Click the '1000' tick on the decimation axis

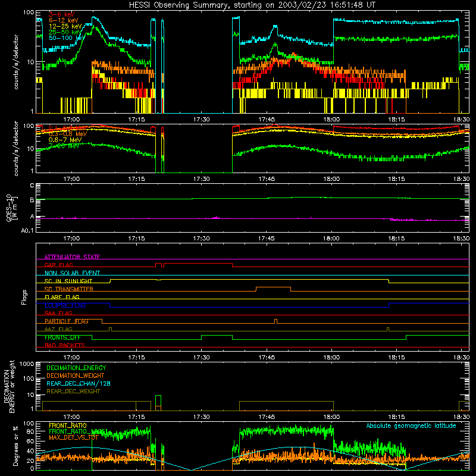(27, 364)
